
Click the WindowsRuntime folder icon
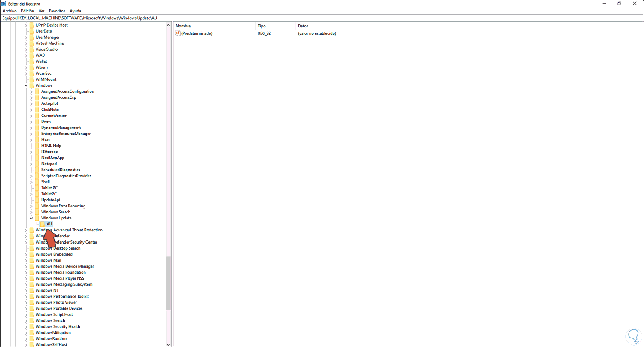coord(32,338)
